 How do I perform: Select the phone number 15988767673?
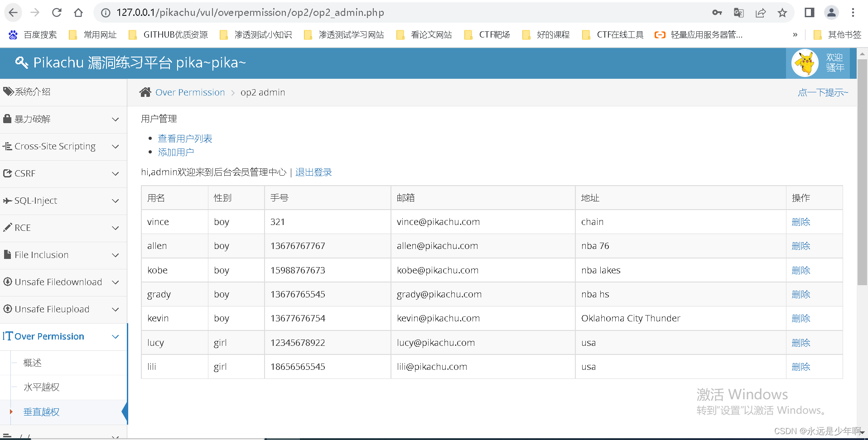(x=298, y=270)
